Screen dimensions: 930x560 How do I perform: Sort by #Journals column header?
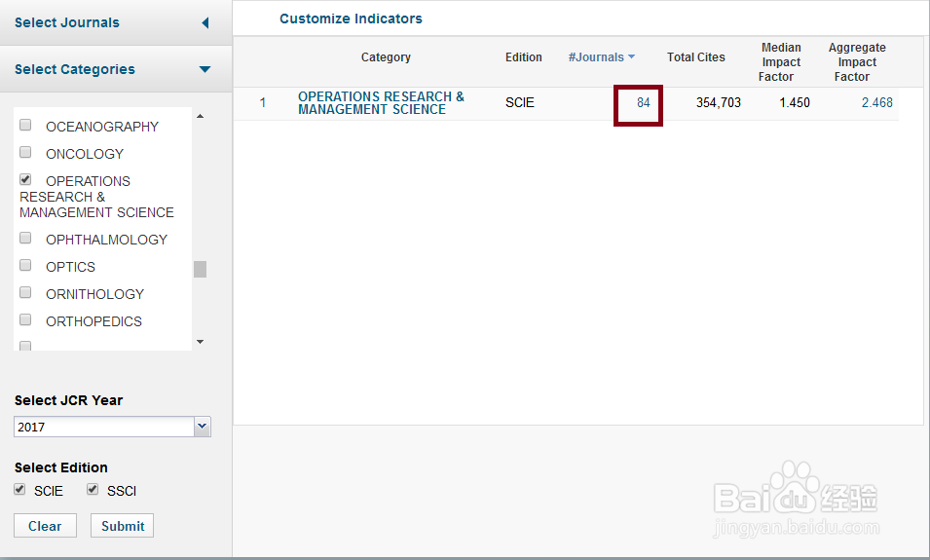[596, 57]
